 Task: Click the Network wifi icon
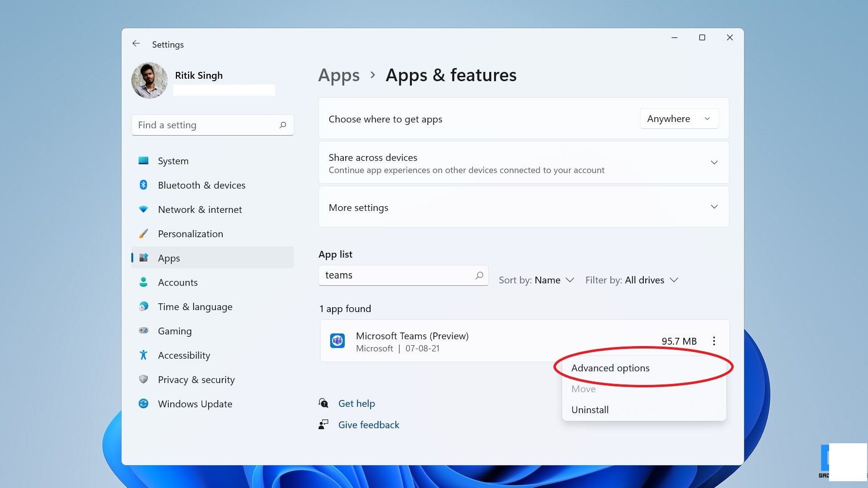point(143,209)
